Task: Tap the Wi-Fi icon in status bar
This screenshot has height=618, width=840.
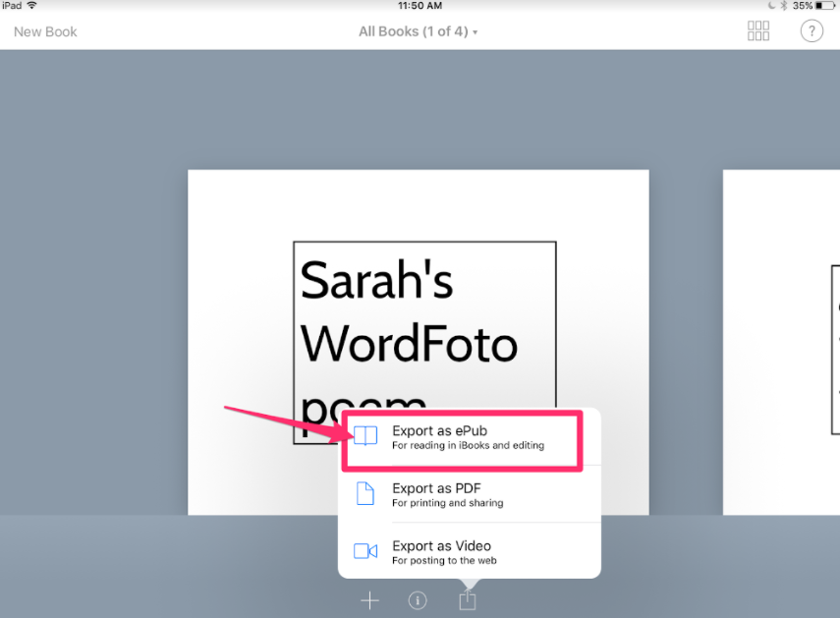Action: coord(32,5)
